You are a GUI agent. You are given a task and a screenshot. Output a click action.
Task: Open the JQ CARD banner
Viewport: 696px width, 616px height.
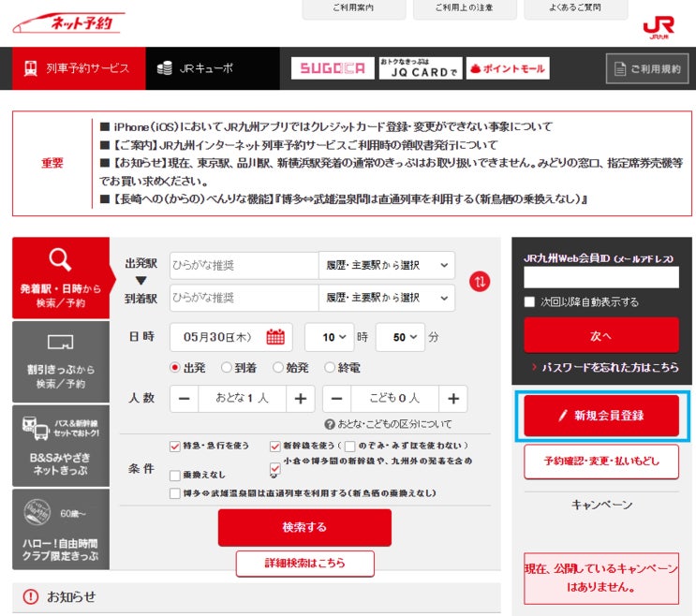pyautogui.click(x=421, y=68)
